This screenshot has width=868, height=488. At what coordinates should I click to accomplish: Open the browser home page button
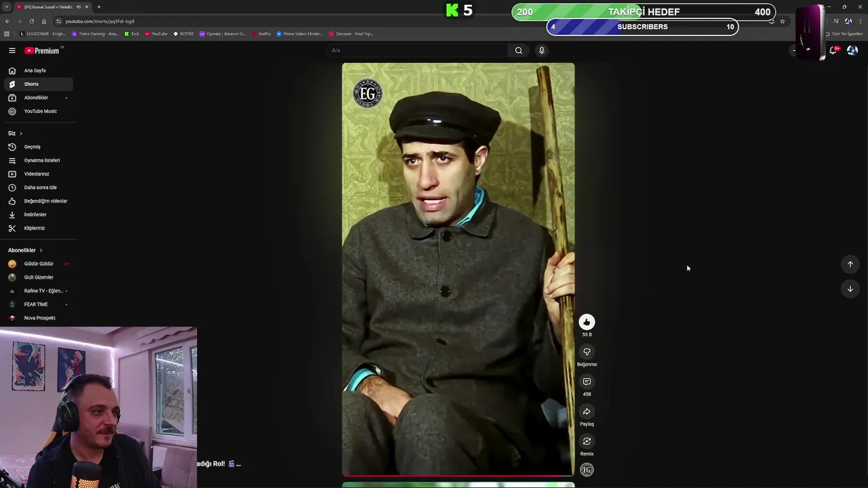click(43, 21)
